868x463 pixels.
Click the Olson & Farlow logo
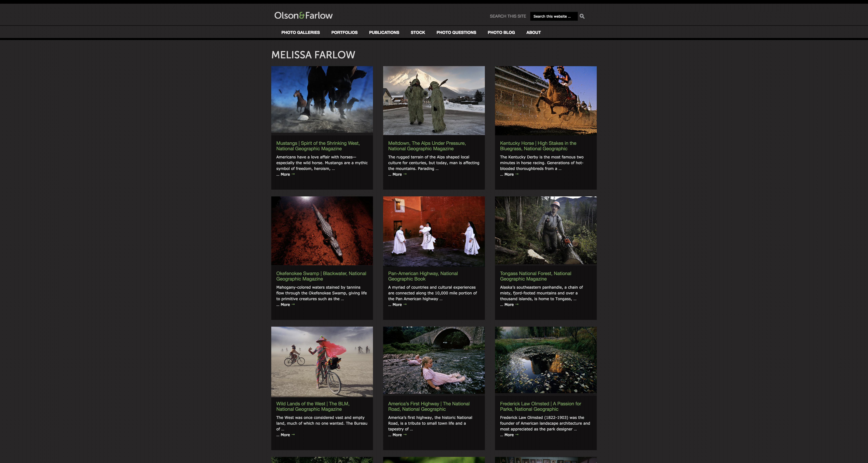[x=303, y=15]
